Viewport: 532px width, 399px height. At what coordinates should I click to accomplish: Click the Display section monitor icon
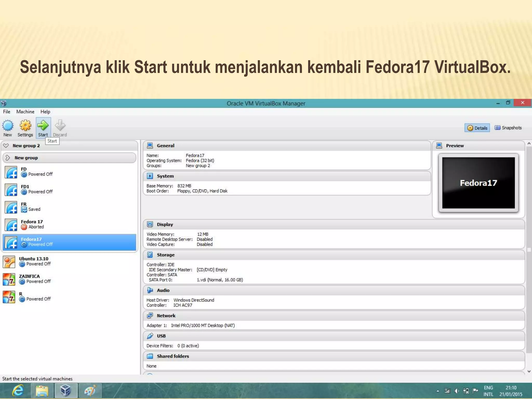point(150,224)
